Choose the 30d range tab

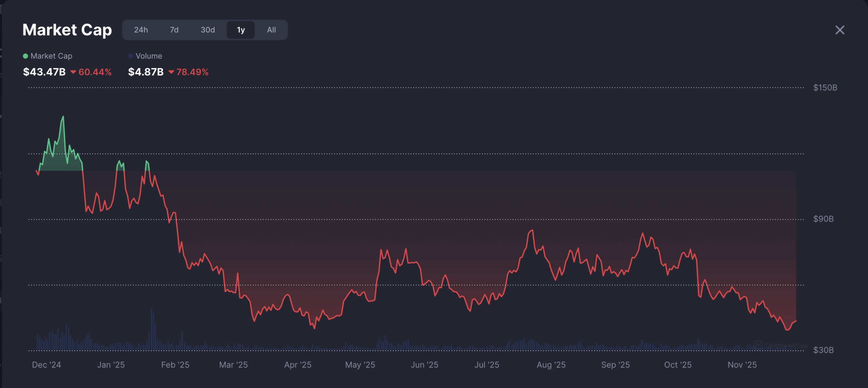click(208, 30)
